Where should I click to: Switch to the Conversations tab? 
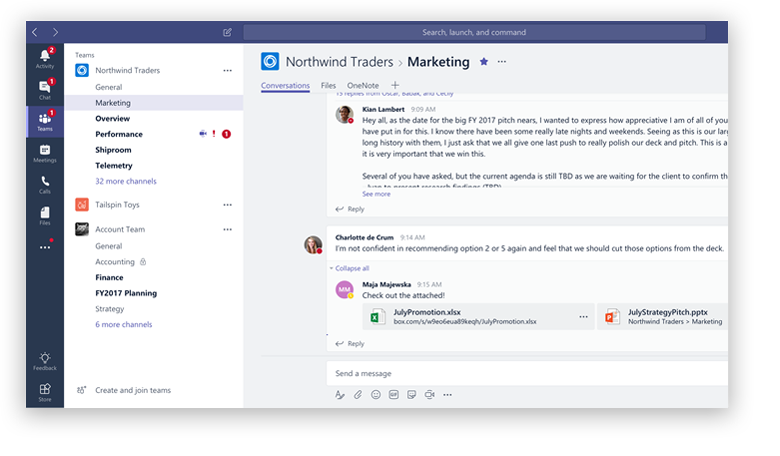coord(285,86)
